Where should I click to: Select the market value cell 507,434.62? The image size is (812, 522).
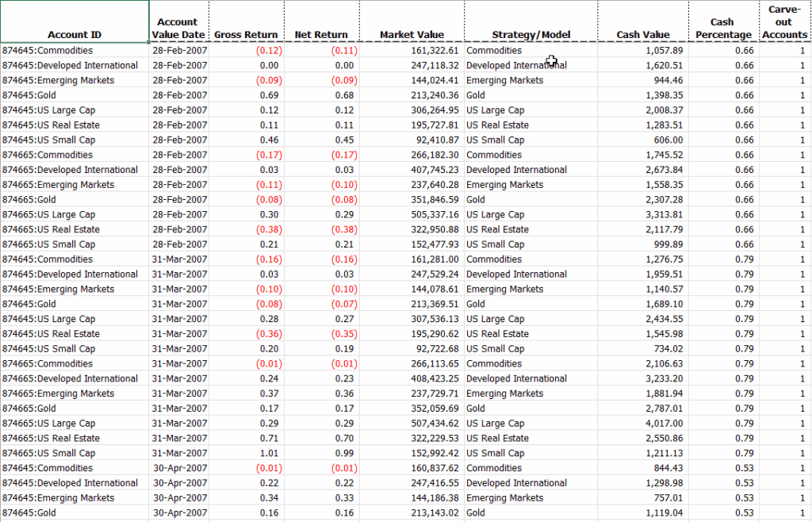pos(412,424)
